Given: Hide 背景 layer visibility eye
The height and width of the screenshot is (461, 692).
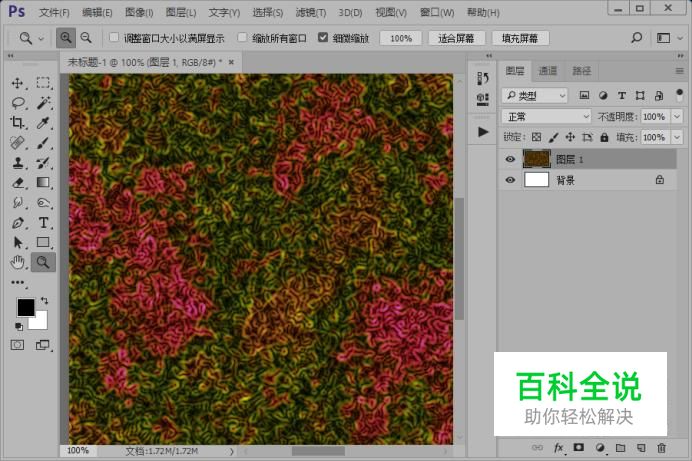Looking at the screenshot, I should pos(510,180).
